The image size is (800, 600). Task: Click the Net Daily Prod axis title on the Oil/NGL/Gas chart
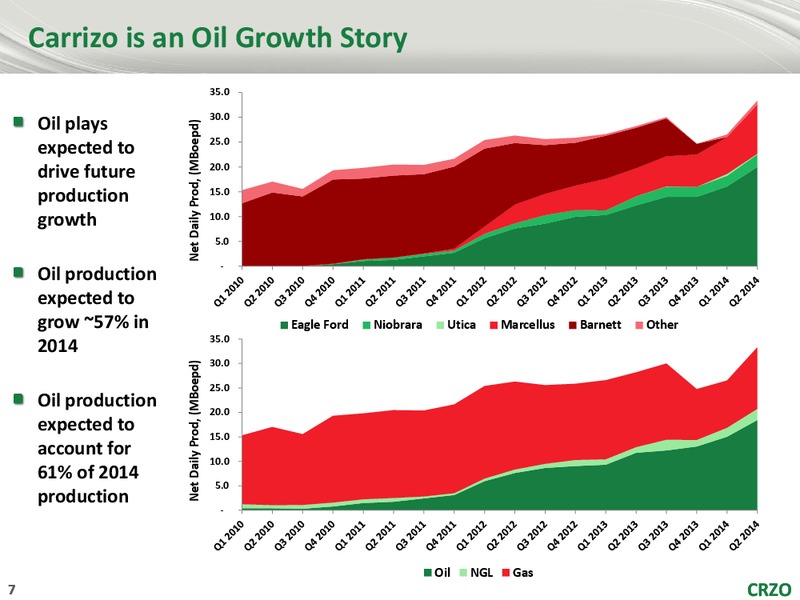(x=194, y=431)
